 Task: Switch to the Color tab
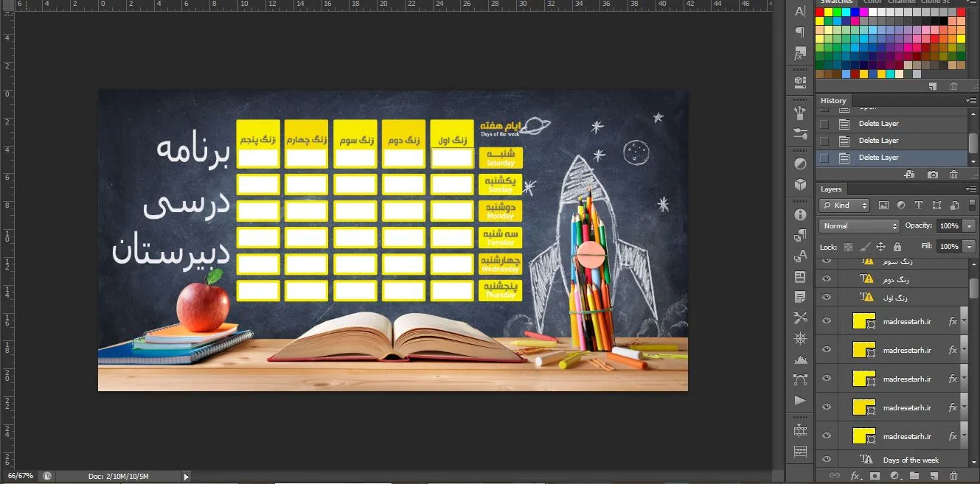872,2
